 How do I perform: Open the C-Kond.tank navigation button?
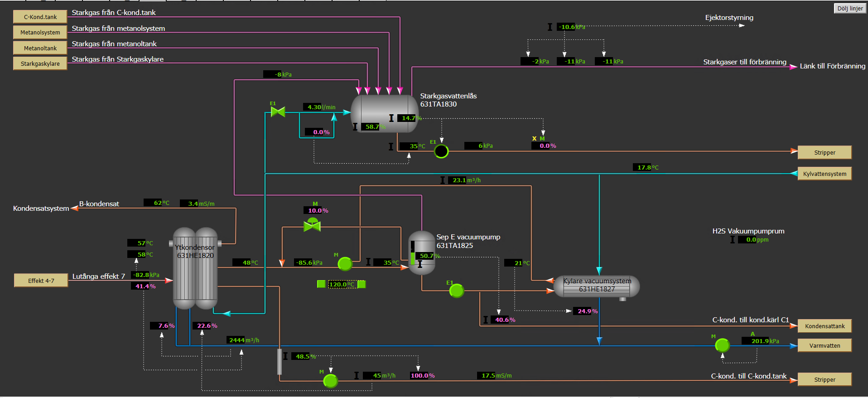point(40,17)
